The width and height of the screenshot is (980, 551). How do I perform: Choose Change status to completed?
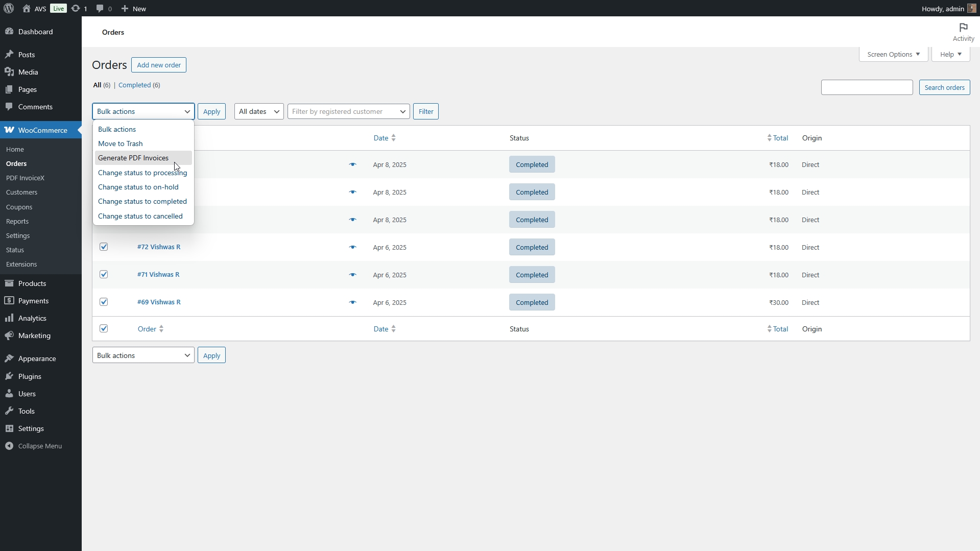143,201
